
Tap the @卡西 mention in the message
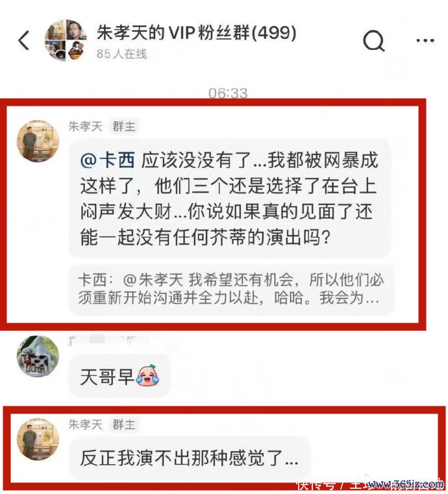pyautogui.click(x=107, y=160)
